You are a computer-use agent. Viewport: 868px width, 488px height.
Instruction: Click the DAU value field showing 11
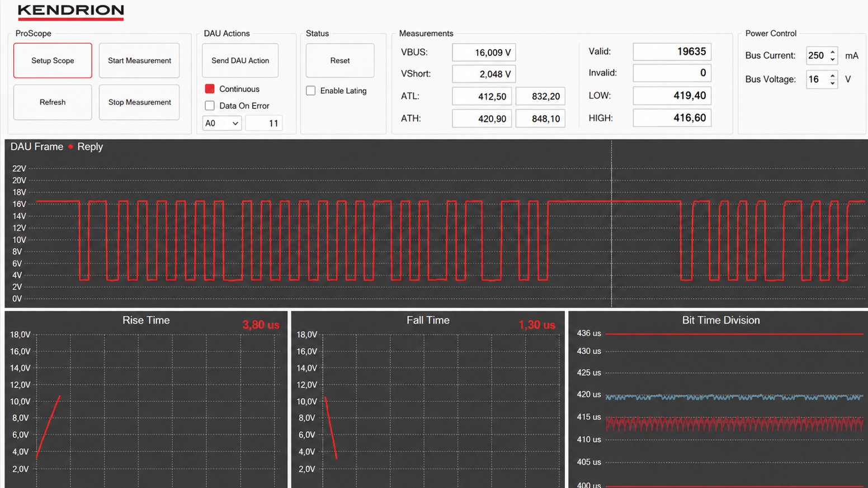coord(263,123)
